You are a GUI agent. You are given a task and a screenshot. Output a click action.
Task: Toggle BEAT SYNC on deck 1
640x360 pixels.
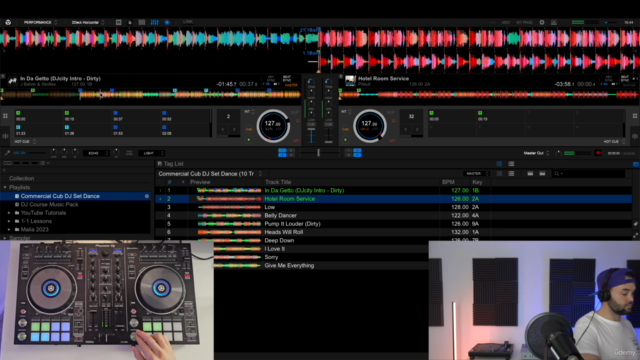(287, 78)
